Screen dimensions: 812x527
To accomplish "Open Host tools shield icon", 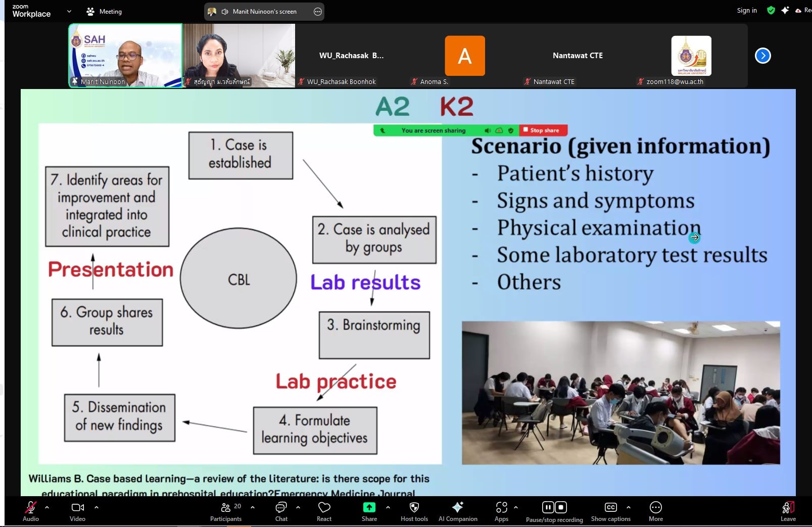I will click(414, 508).
